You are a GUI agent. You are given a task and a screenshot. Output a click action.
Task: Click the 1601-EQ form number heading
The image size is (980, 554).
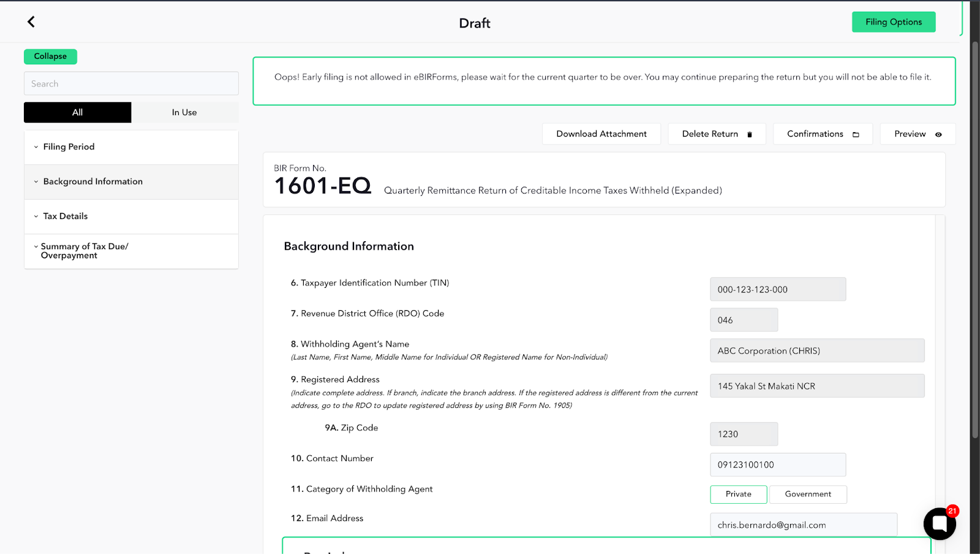coord(323,186)
